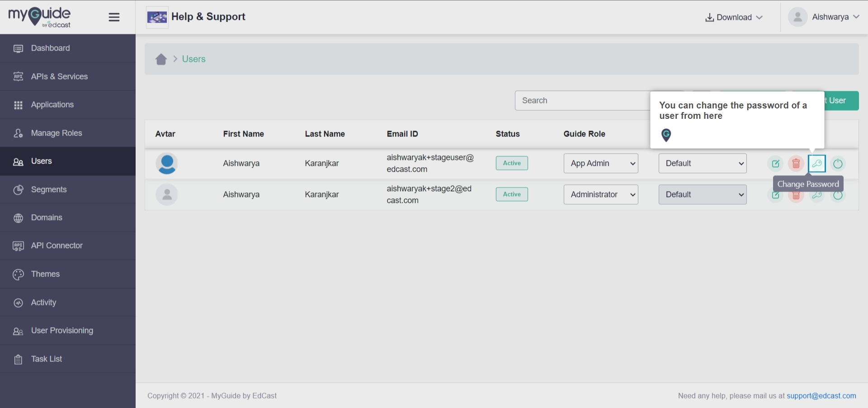Image resolution: width=868 pixels, height=408 pixels.
Task: Click the Activity pulse icon
Action: click(18, 303)
